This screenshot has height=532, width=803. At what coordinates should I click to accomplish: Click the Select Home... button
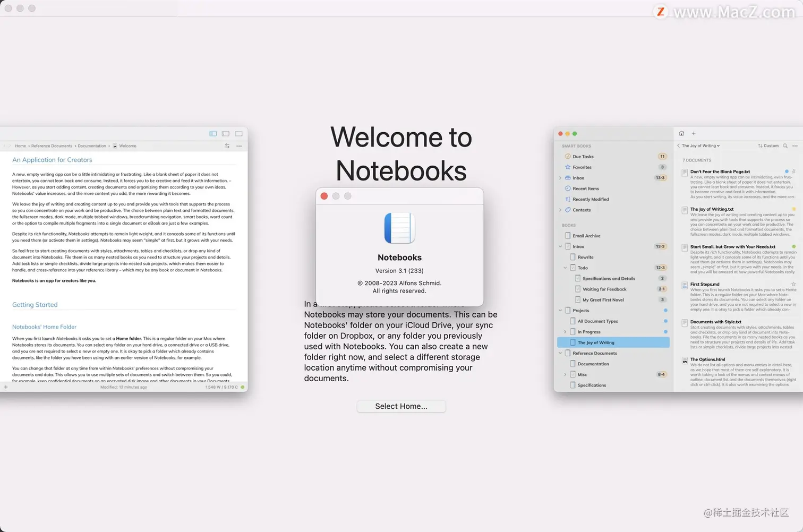pos(401,406)
